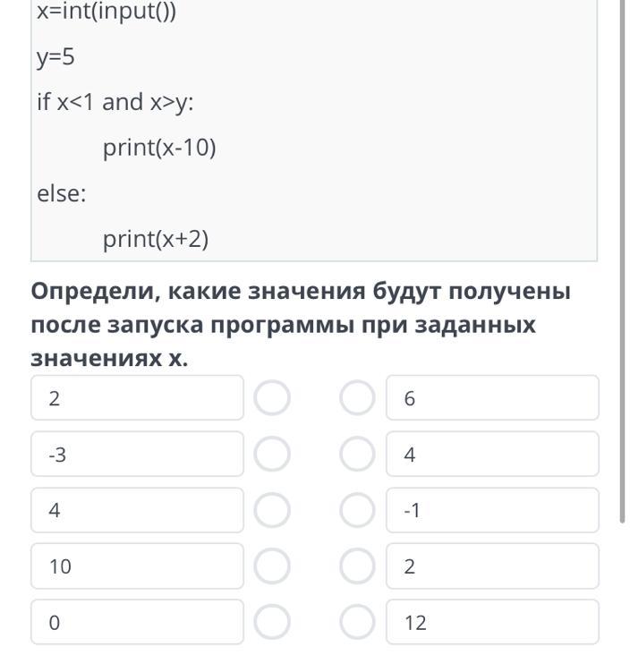Image resolution: width=630 pixels, height=672 pixels.
Task: Click the right-column answer box 12
Action: point(492,623)
